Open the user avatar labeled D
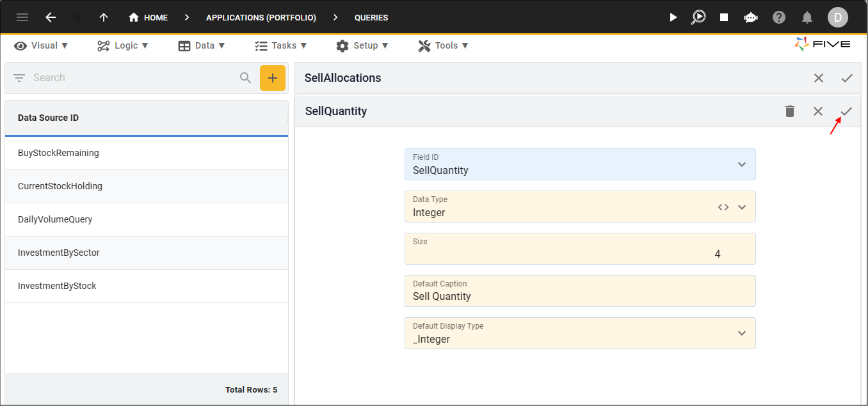The image size is (868, 406). click(x=838, y=17)
